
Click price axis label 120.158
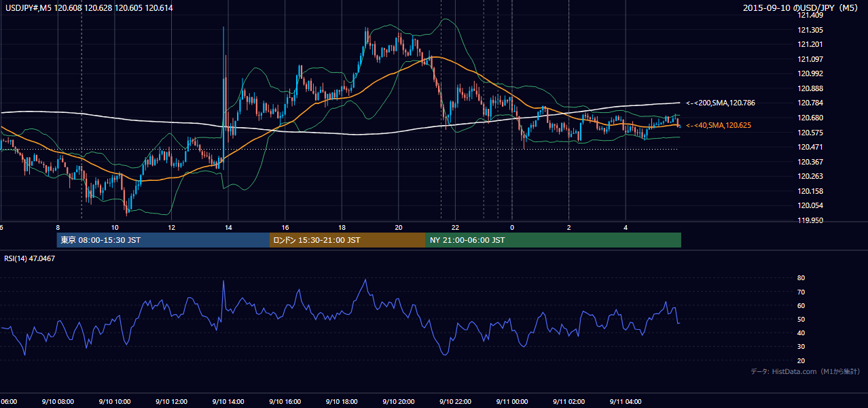[812, 191]
